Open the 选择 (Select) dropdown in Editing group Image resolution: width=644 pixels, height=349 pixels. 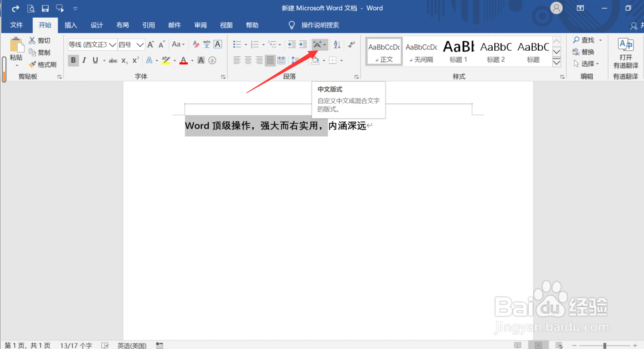click(586, 64)
